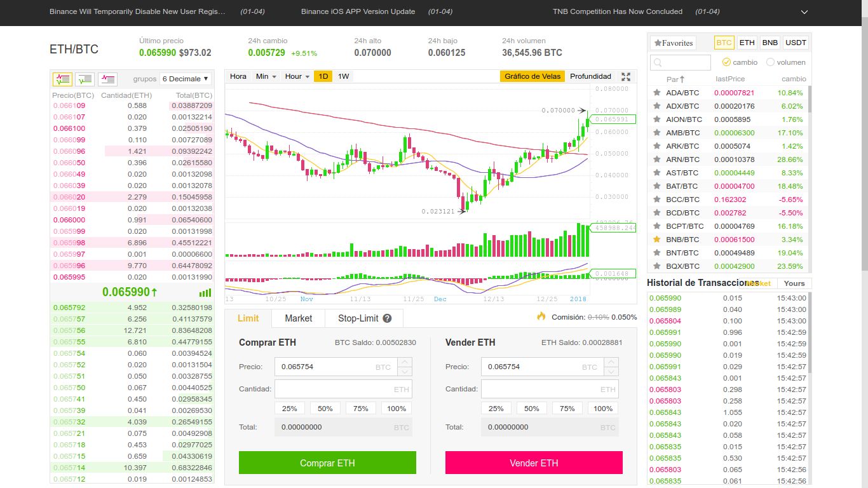
Task: Open the Min interval dropdown
Action: [266, 76]
